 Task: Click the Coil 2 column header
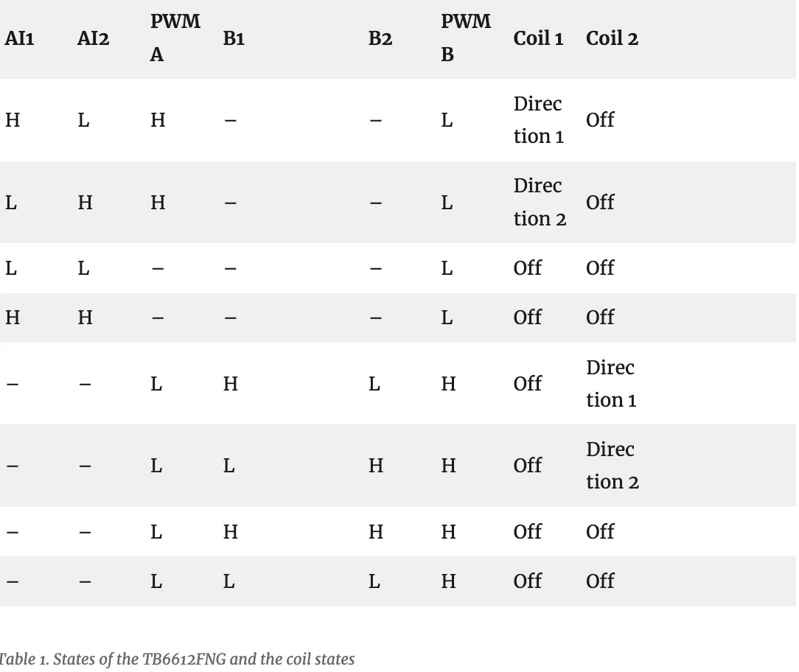pyautogui.click(x=612, y=38)
